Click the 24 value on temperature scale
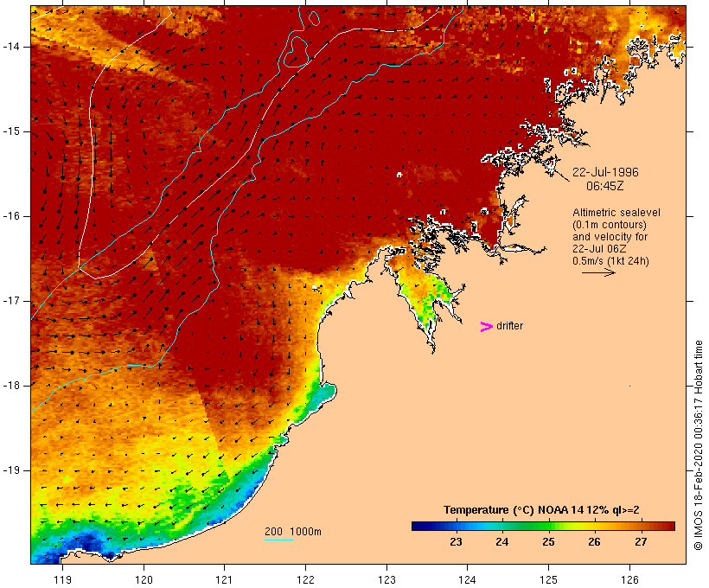 [501, 542]
